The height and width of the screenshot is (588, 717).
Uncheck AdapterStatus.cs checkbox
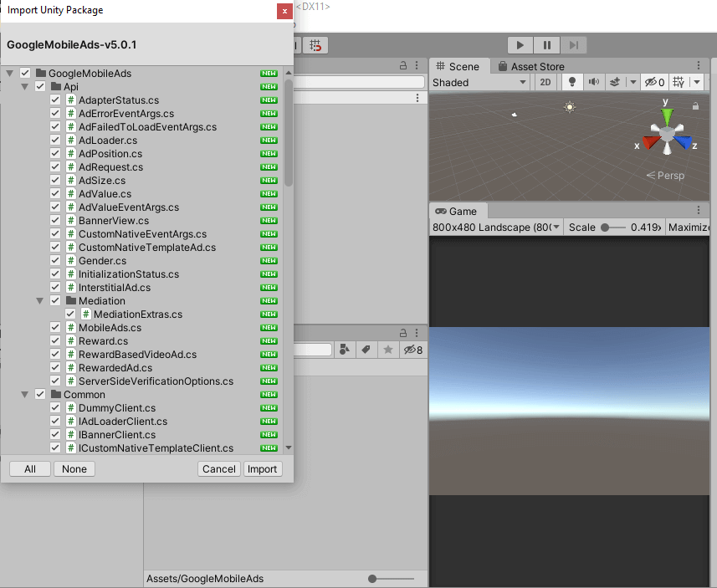point(55,100)
